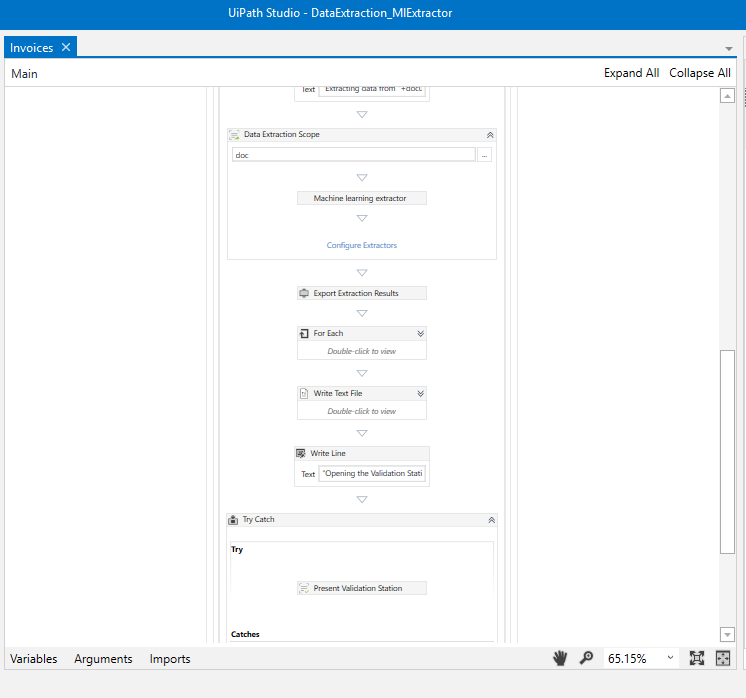Activate the Pan hand tool

tap(560, 659)
